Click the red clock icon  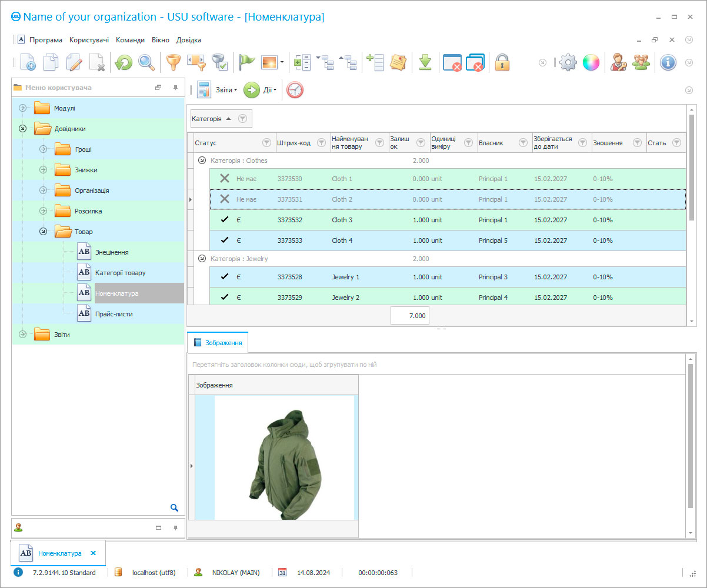(295, 90)
